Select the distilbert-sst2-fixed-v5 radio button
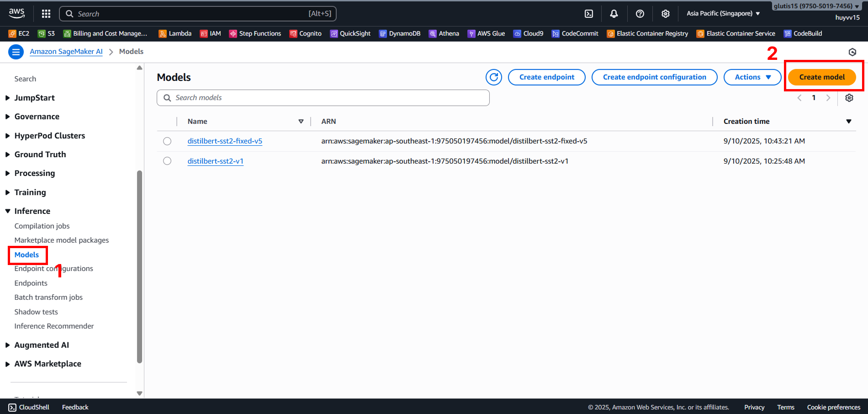This screenshot has width=868, height=414. (167, 141)
